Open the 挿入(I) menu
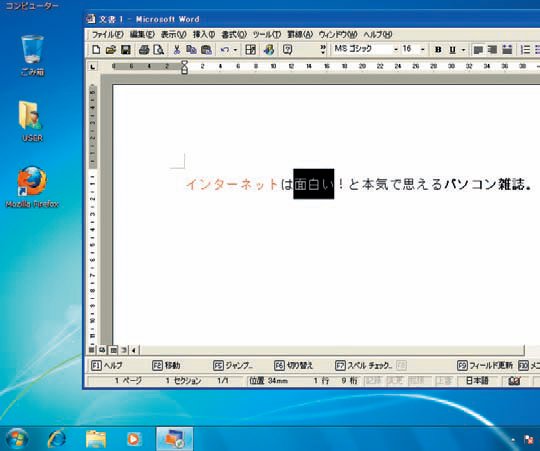The width and height of the screenshot is (540, 451). click(x=204, y=34)
